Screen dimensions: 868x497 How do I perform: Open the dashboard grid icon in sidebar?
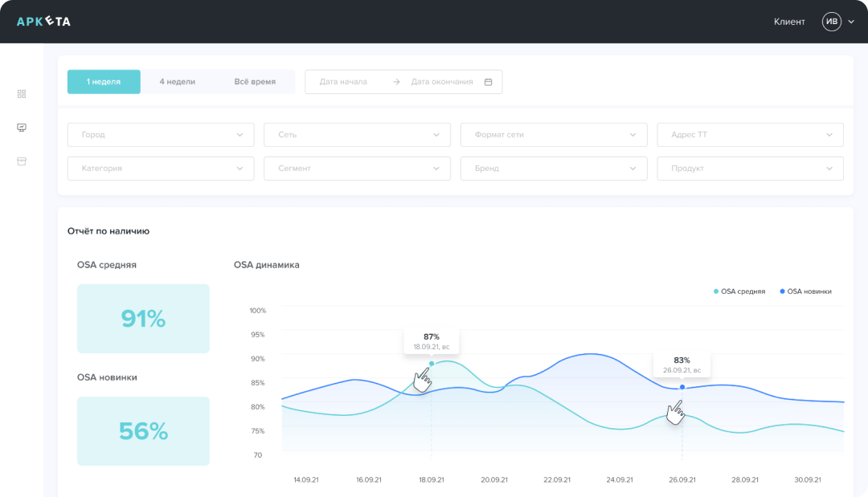[22, 94]
